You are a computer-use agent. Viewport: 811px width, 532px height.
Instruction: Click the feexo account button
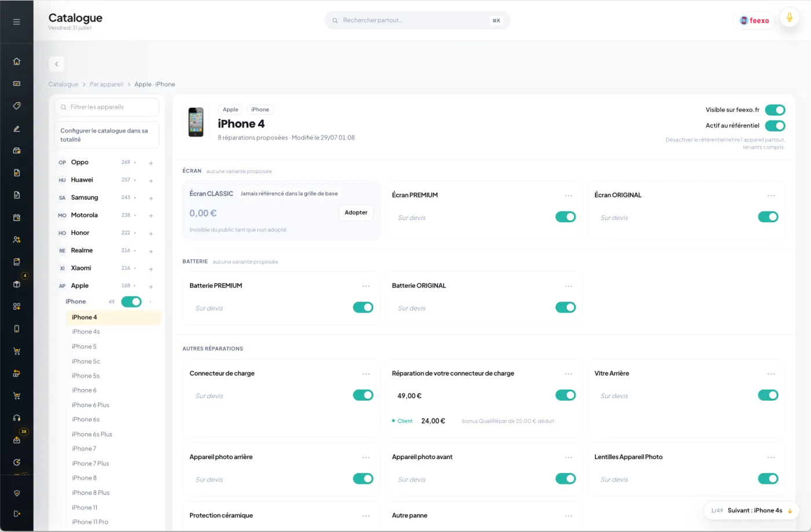click(x=754, y=21)
